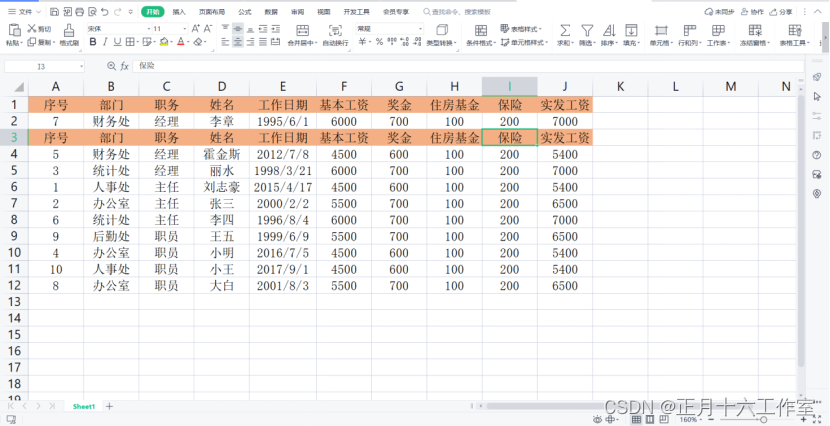Image resolution: width=830 pixels, height=426 pixels.
Task: Click the Save icon in quick access toolbar
Action: point(54,12)
